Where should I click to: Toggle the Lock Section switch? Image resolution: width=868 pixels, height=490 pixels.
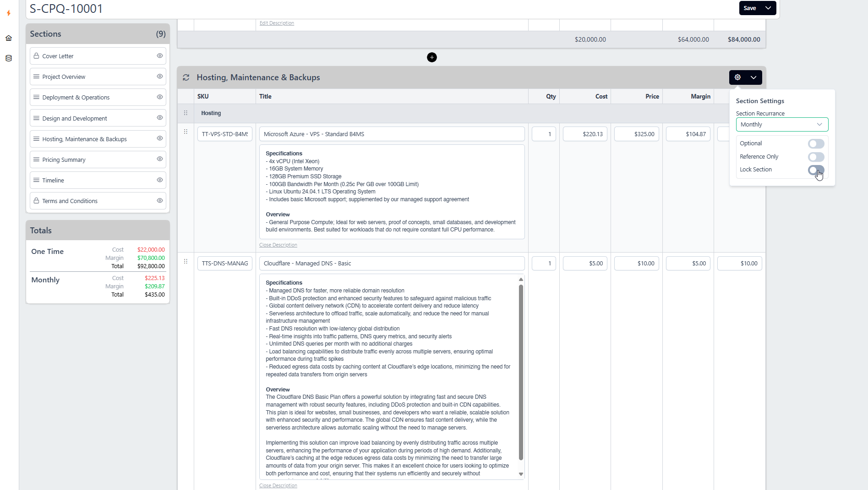[816, 170]
